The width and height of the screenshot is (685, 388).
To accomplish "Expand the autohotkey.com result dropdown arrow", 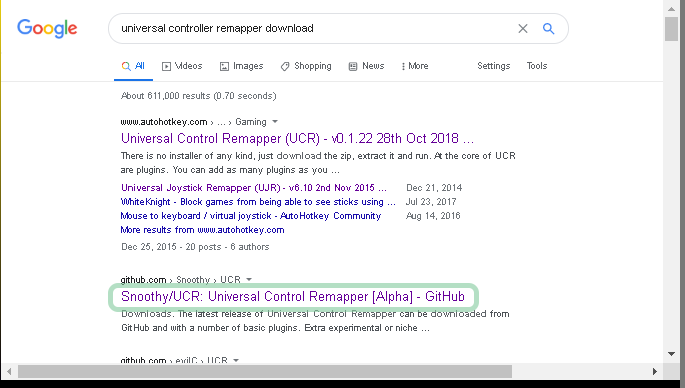I will [x=275, y=121].
